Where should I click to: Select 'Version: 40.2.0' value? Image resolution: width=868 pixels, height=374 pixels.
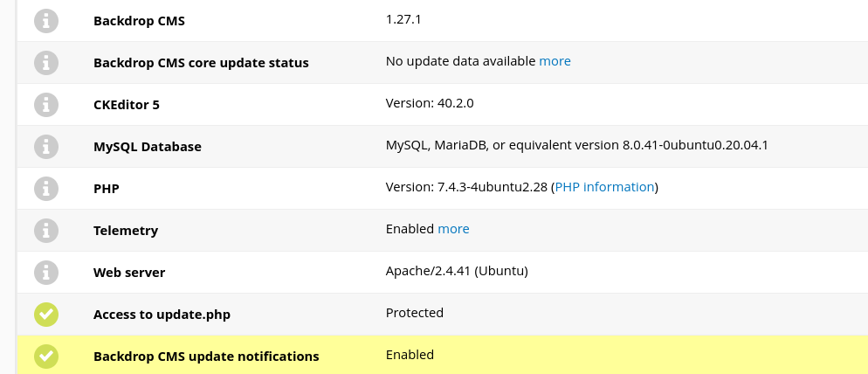click(x=430, y=103)
